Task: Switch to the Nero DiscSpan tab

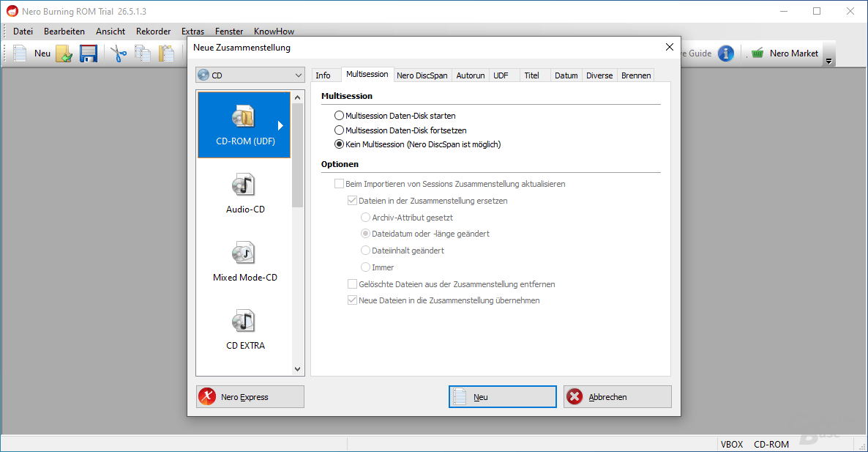Action: click(422, 75)
